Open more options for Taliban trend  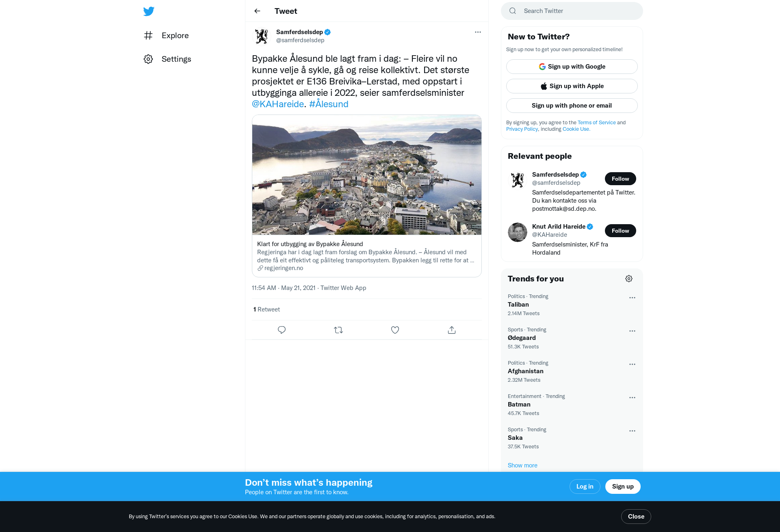point(632,298)
